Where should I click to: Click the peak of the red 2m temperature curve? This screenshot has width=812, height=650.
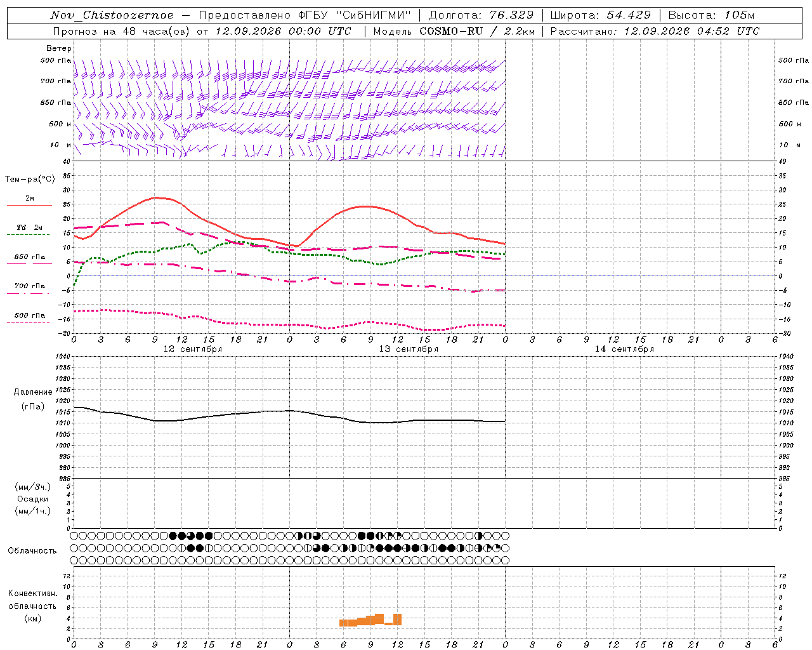(156, 198)
